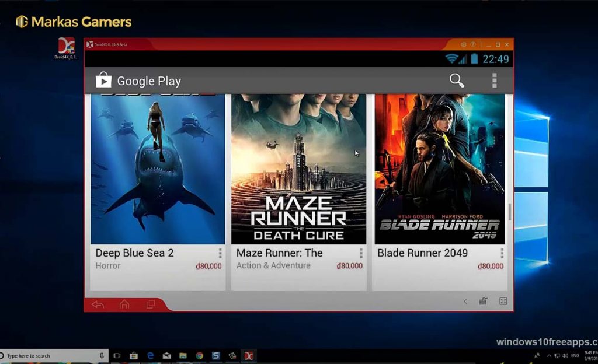Toggle Droid4X fullscreen mode icon

(503, 302)
